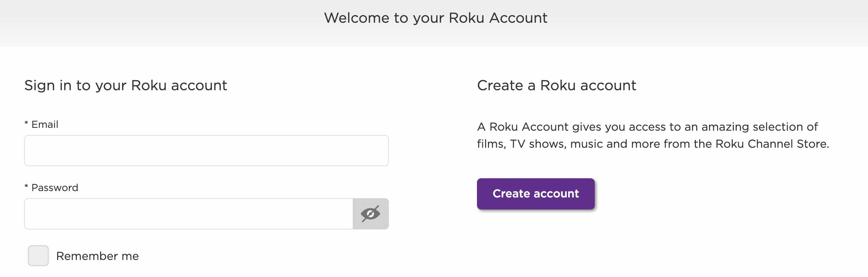Click the "Sign in to your Roku account" heading
The image size is (868, 277).
(x=126, y=86)
